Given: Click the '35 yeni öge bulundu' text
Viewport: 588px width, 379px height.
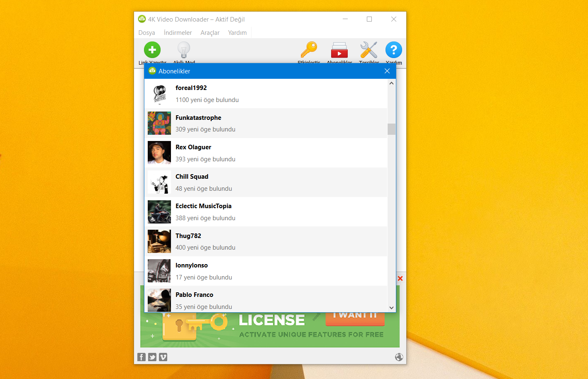Looking at the screenshot, I should click(x=204, y=307).
